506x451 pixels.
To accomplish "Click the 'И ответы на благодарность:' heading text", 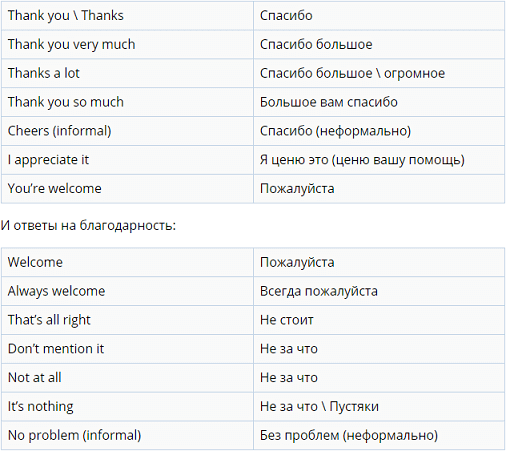I will pyautogui.click(x=88, y=226).
